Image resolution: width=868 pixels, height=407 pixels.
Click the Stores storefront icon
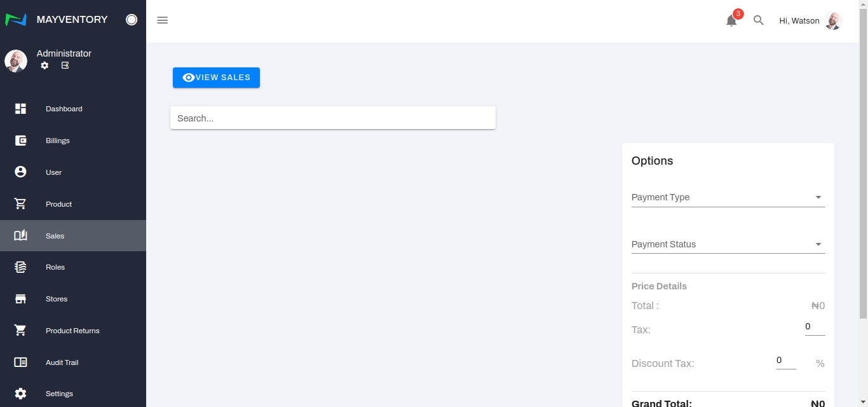click(x=20, y=299)
